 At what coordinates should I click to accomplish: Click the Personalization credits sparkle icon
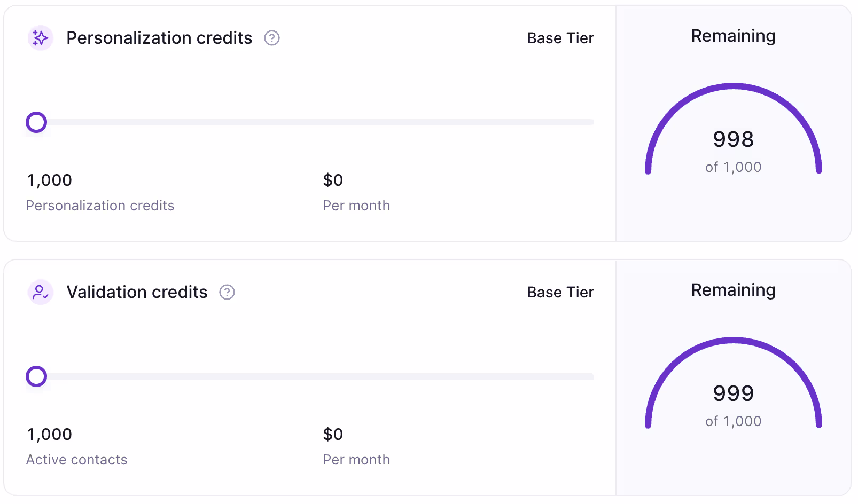41,38
